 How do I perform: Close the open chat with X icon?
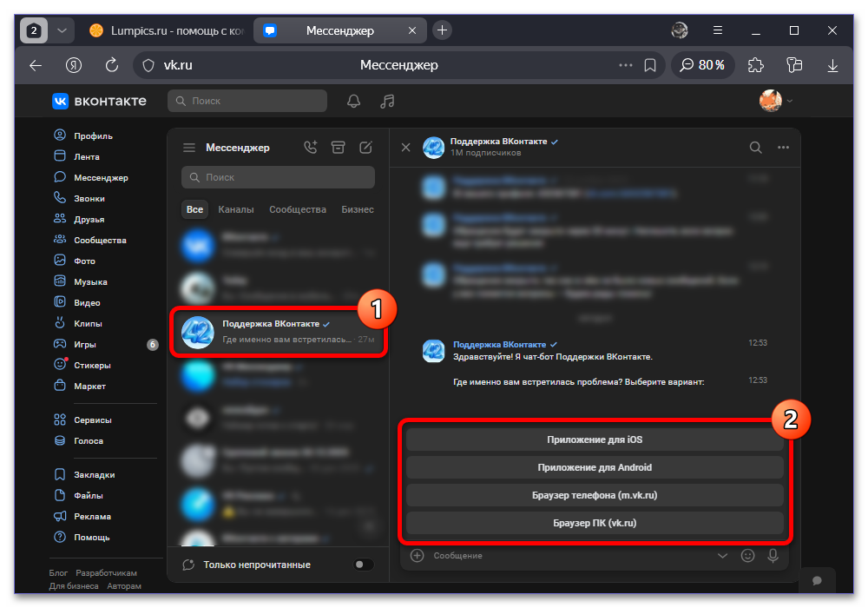click(405, 148)
